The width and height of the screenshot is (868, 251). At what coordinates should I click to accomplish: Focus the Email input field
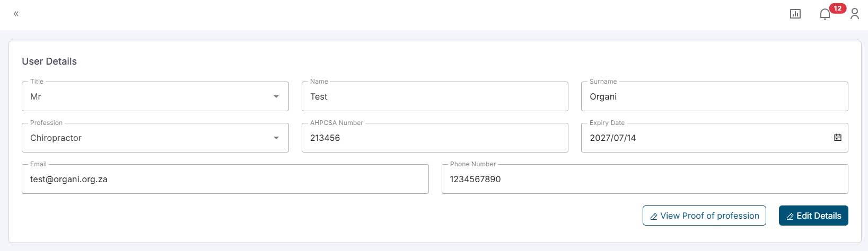225,179
